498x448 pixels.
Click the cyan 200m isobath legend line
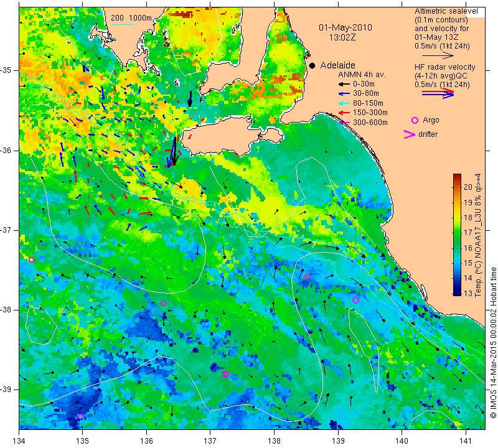click(x=122, y=24)
